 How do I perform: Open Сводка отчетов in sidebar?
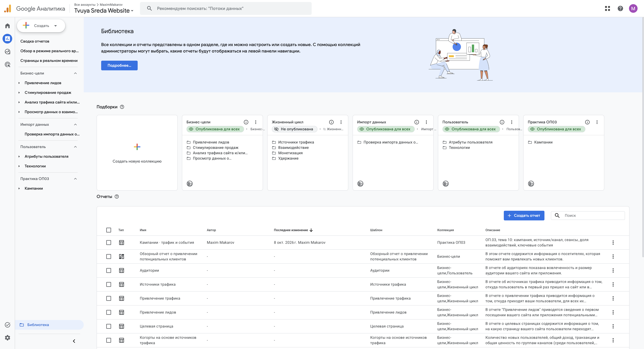click(35, 41)
